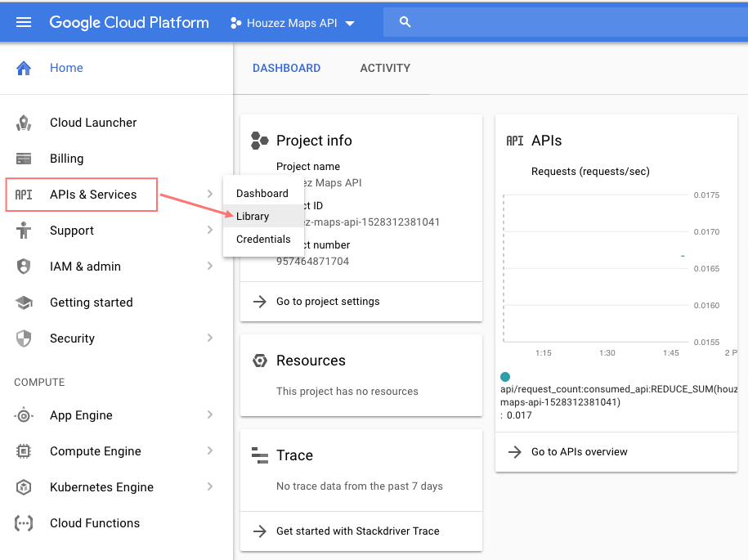Click the Cloud Functions icon
The height and width of the screenshot is (560, 748).
pyautogui.click(x=24, y=522)
